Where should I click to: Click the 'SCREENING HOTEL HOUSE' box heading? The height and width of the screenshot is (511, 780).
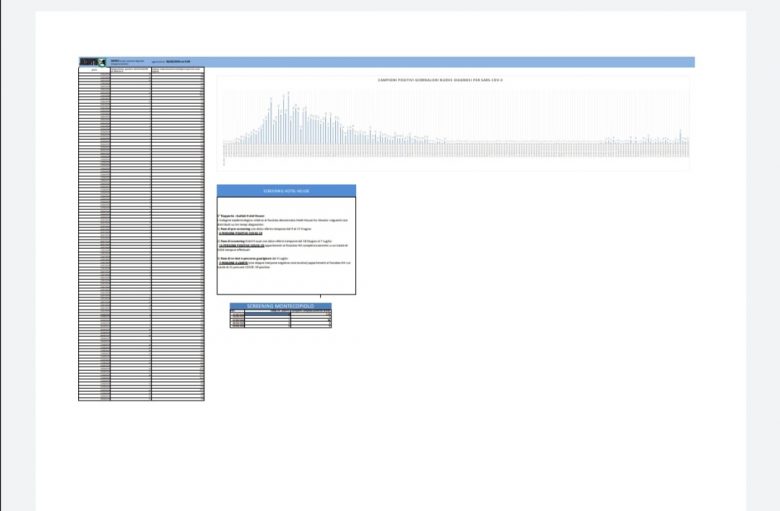[286, 191]
